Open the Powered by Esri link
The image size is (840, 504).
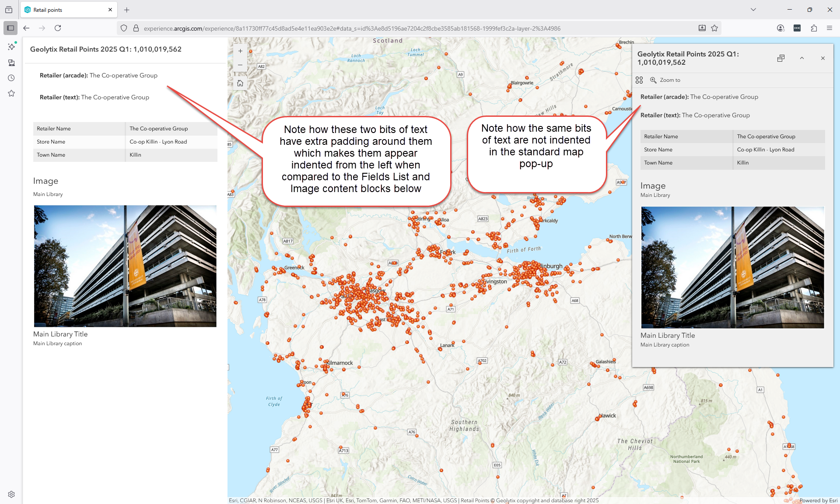point(819,500)
